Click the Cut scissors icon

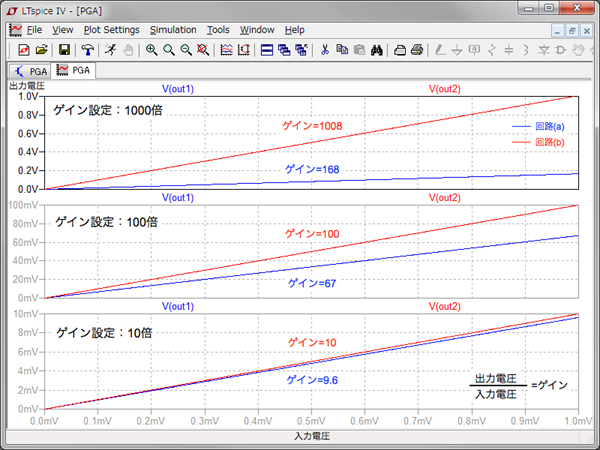[x=325, y=49]
